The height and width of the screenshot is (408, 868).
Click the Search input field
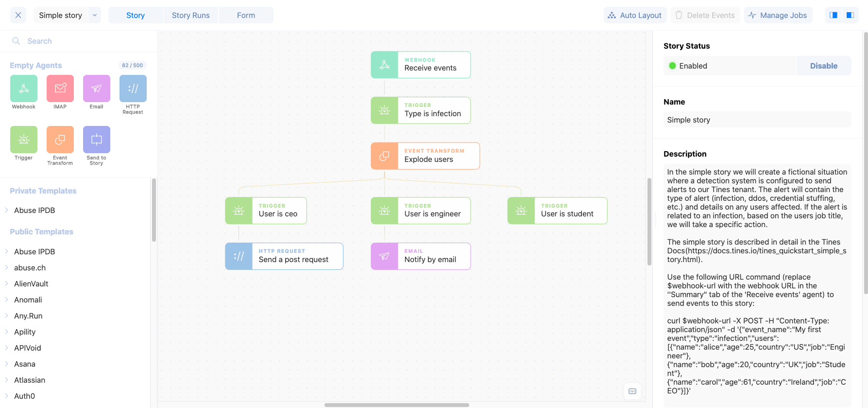[79, 41]
